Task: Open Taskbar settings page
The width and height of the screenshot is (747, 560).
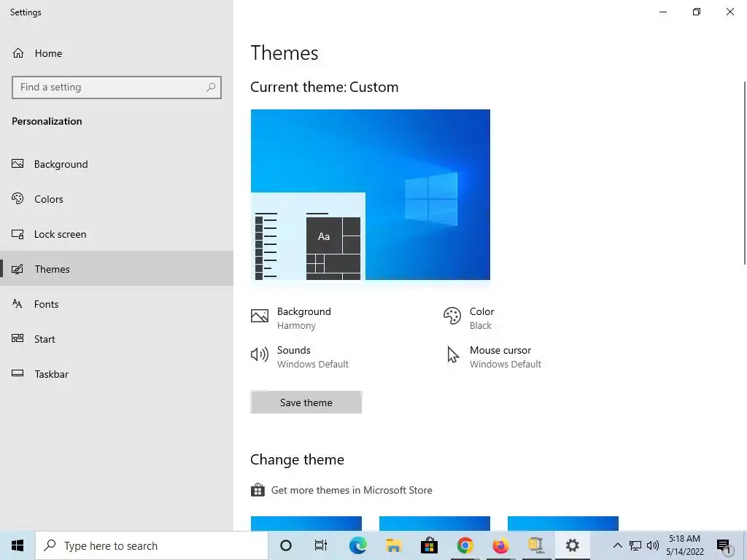Action: pyautogui.click(x=117, y=374)
